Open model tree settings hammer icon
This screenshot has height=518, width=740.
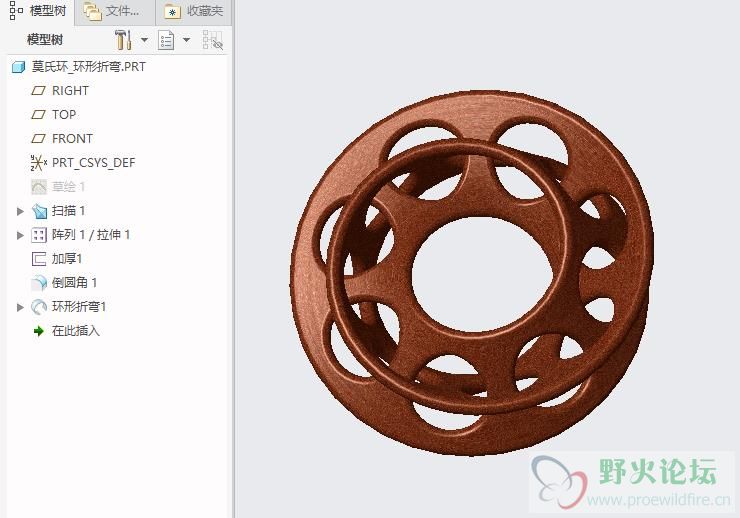point(123,40)
